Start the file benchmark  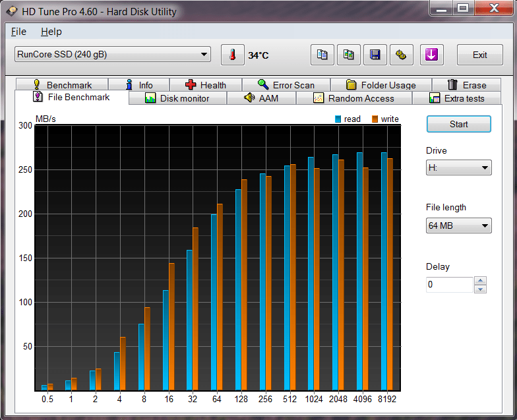(459, 124)
